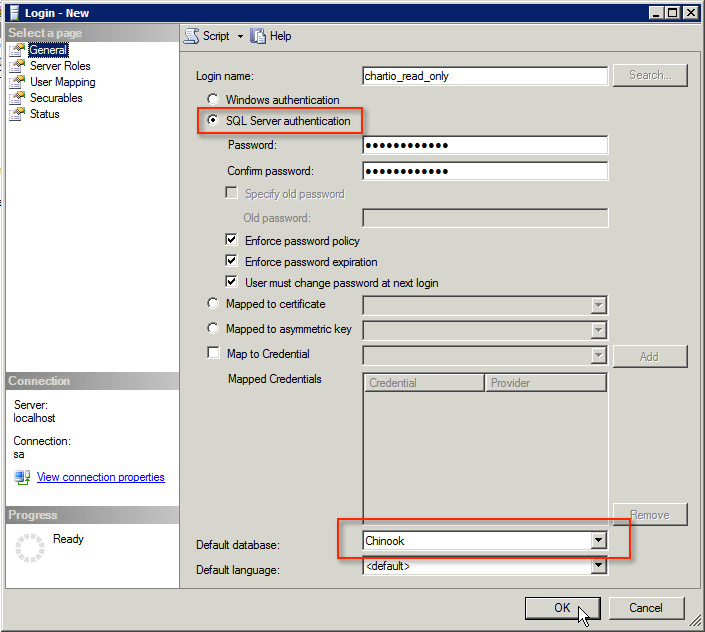Uncheck Enforce password policy

point(232,241)
